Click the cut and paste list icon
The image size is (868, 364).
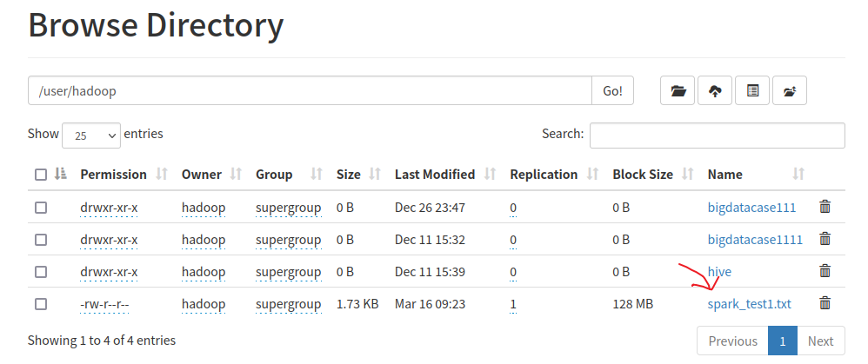[x=752, y=90]
